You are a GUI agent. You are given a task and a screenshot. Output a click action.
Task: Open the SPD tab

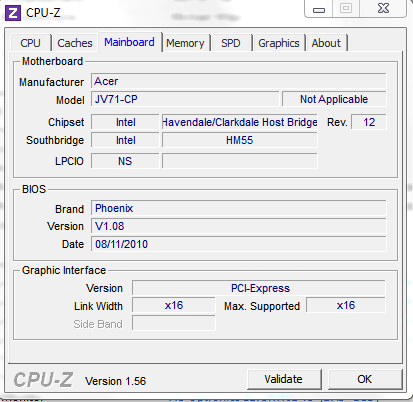click(231, 43)
